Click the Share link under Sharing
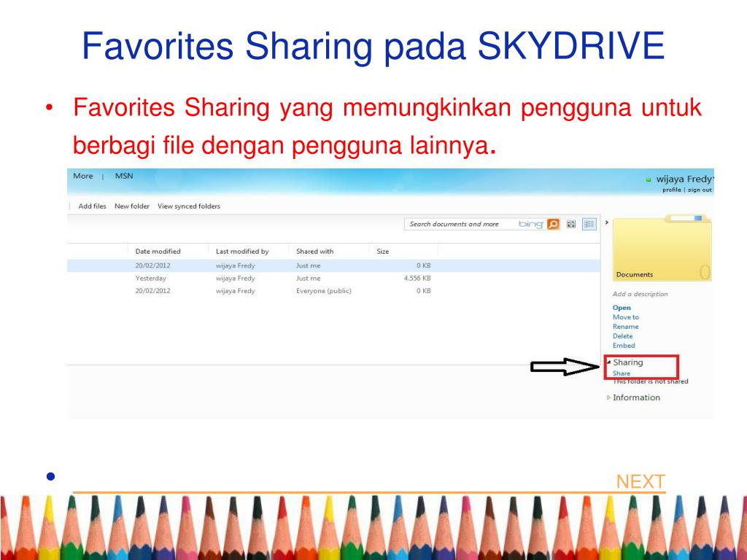The image size is (747, 560). [x=622, y=373]
